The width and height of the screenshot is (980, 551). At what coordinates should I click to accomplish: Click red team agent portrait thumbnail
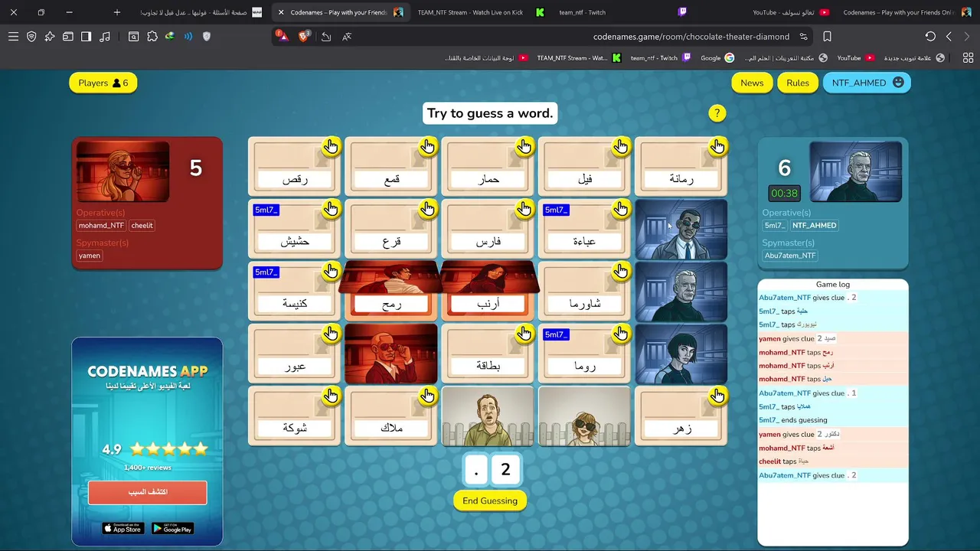122,171
